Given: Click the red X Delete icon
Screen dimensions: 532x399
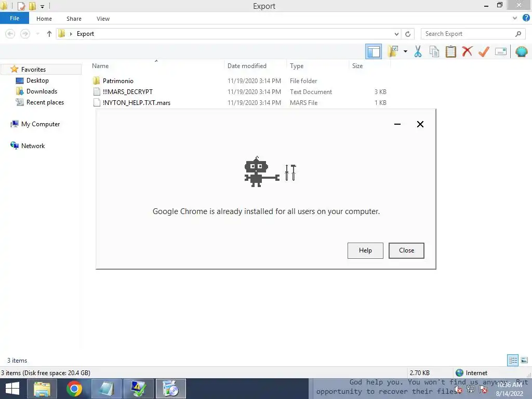Looking at the screenshot, I should tap(467, 51).
